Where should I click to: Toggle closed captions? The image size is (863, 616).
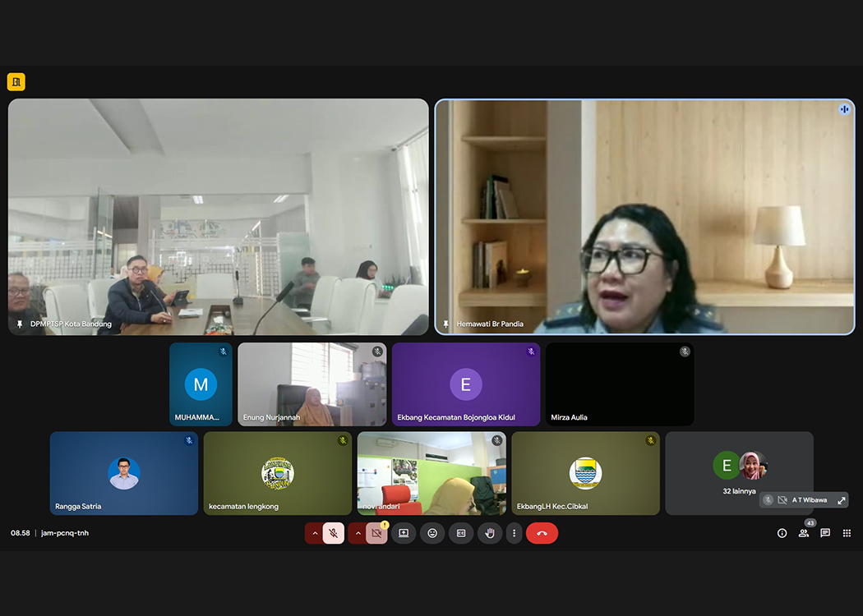[x=461, y=533]
